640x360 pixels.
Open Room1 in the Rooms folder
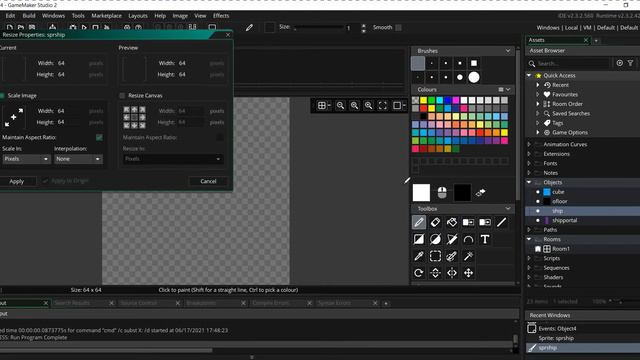pos(560,249)
